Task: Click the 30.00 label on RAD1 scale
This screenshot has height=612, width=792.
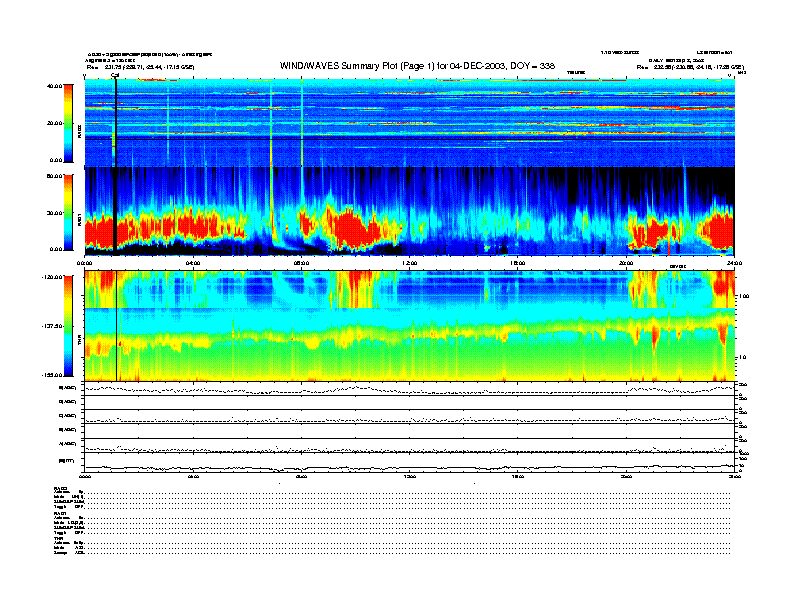Action: click(54, 213)
